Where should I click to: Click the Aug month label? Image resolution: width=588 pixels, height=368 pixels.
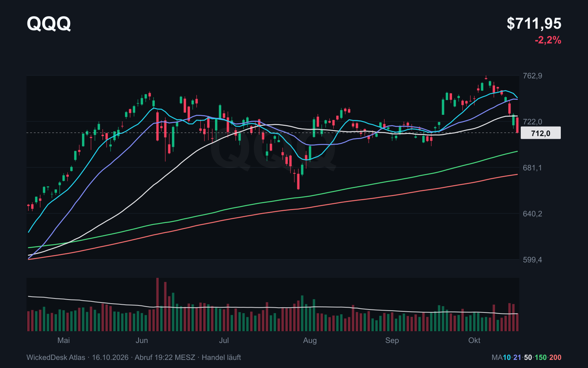point(310,340)
